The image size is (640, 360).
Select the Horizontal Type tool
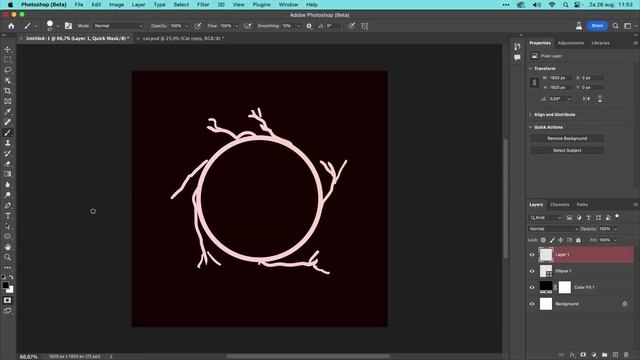click(x=7, y=216)
